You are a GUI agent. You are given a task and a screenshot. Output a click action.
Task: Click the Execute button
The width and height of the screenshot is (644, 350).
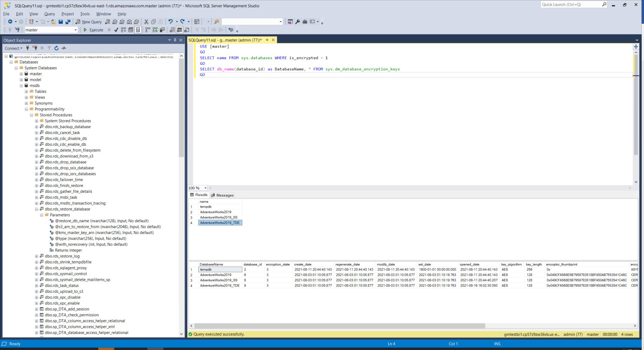[93, 30]
